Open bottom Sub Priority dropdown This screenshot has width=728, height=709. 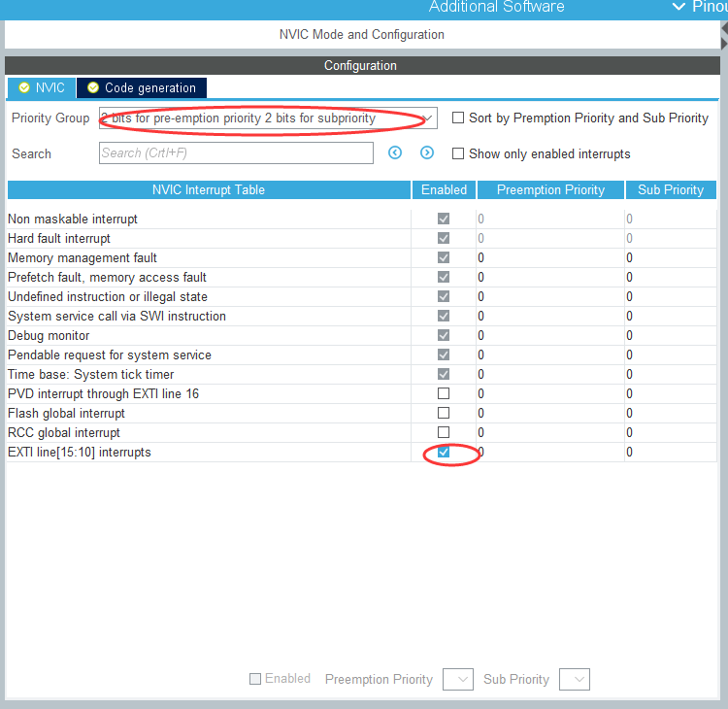[x=575, y=679]
